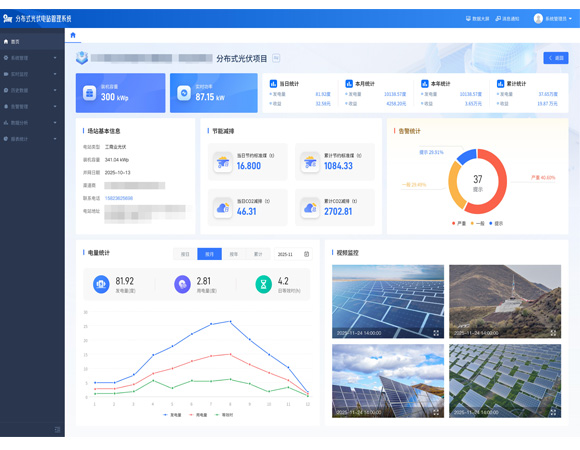Open the 首页 home item in the sidebar
This screenshot has width=580, height=450.
pos(32,42)
